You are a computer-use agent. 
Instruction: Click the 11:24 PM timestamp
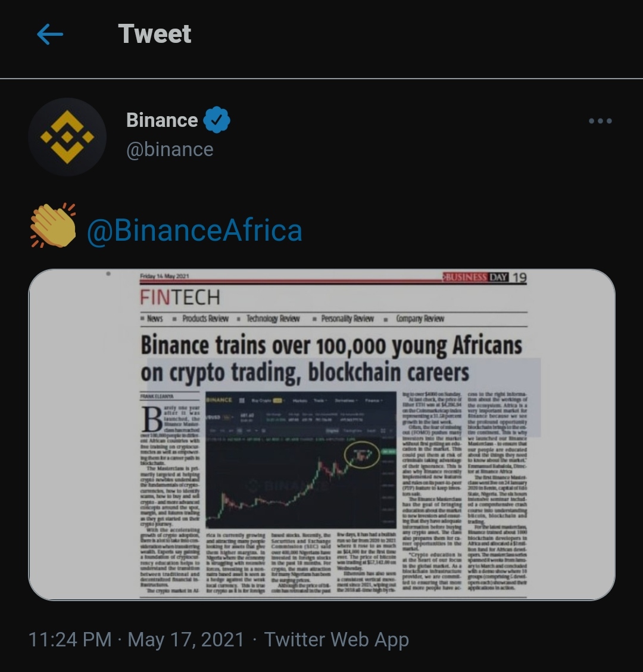tap(70, 640)
